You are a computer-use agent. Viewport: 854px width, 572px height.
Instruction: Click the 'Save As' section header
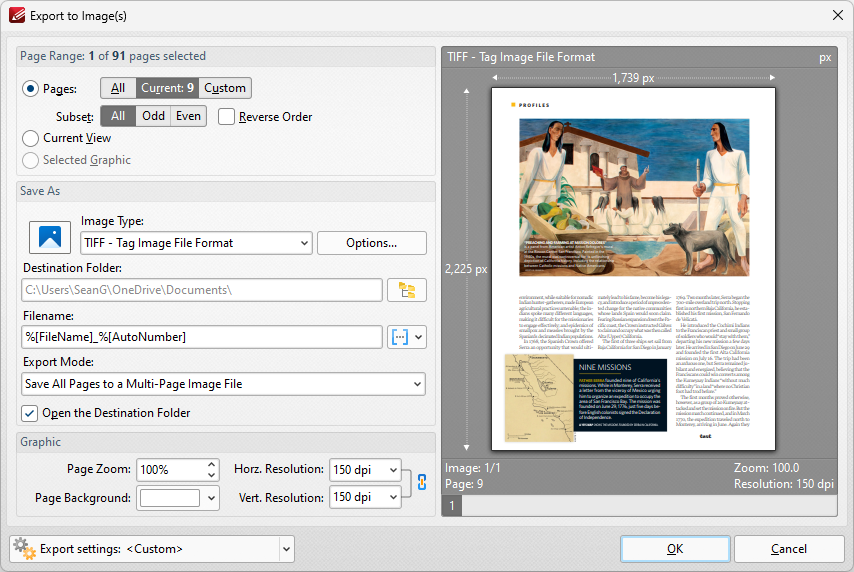click(x=40, y=191)
